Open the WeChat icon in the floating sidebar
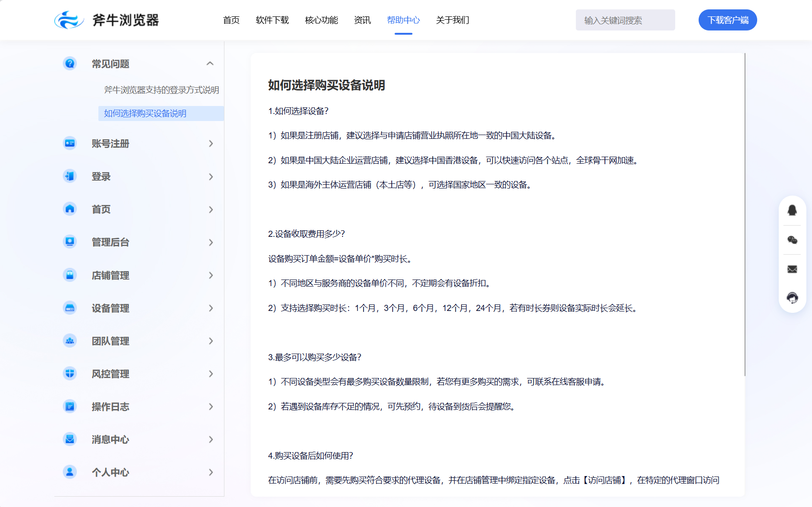 click(x=793, y=241)
